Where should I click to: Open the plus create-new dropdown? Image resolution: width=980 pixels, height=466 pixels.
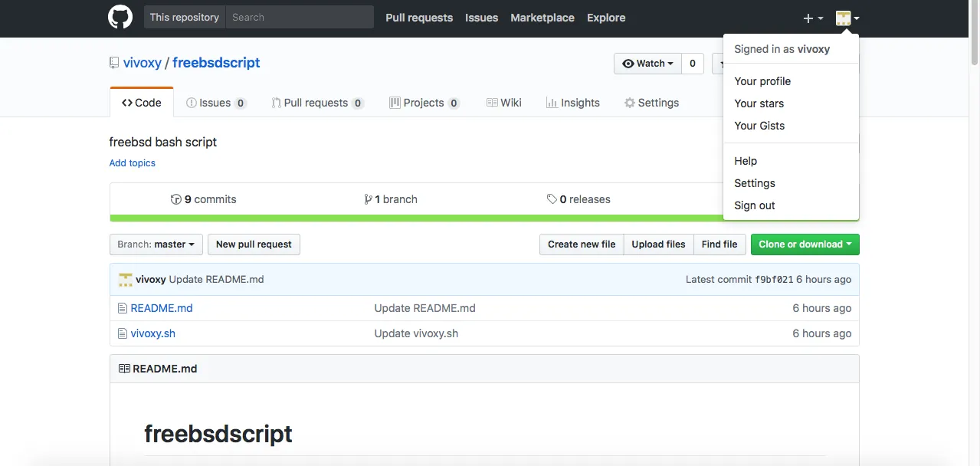813,18
